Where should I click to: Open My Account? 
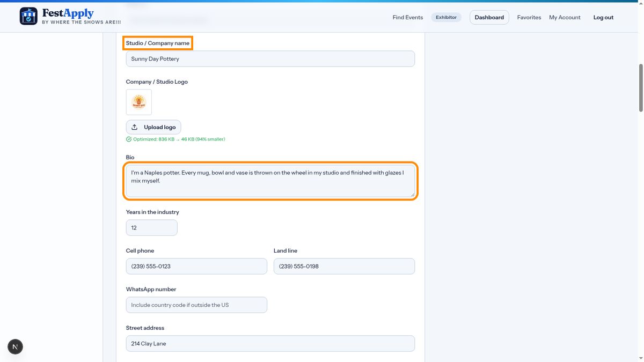(x=565, y=17)
